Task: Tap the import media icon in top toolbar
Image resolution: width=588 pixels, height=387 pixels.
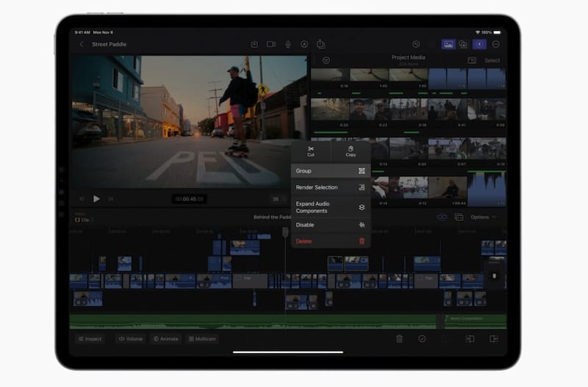Action: 254,44
